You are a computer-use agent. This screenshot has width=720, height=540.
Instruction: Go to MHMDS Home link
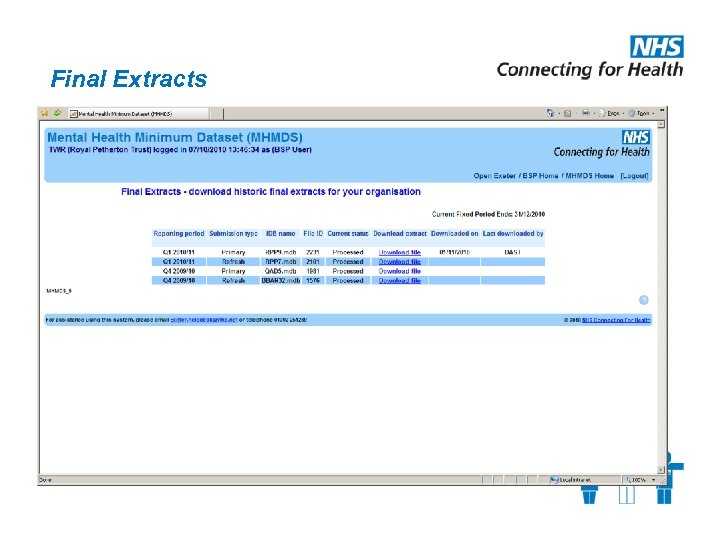590,176
